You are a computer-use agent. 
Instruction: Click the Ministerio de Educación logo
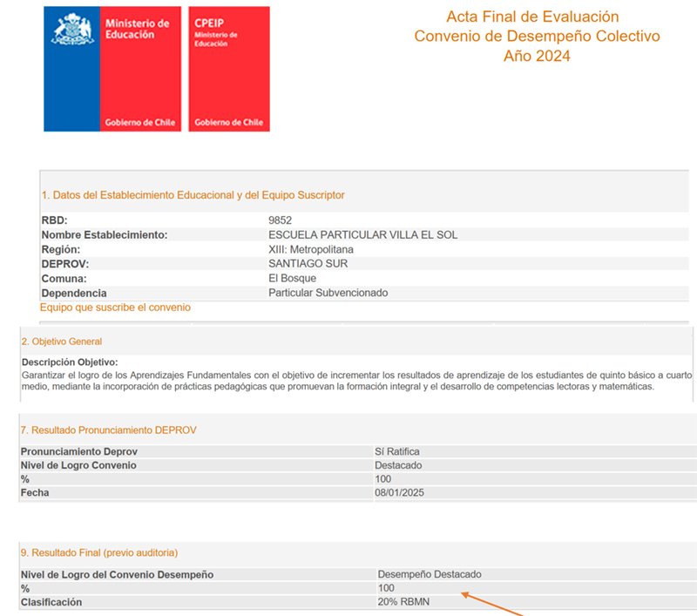[113, 69]
